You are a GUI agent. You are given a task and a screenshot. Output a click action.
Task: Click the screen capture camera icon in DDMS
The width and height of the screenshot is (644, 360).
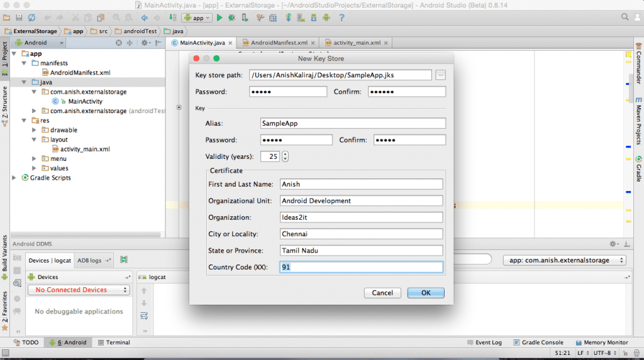(17, 258)
